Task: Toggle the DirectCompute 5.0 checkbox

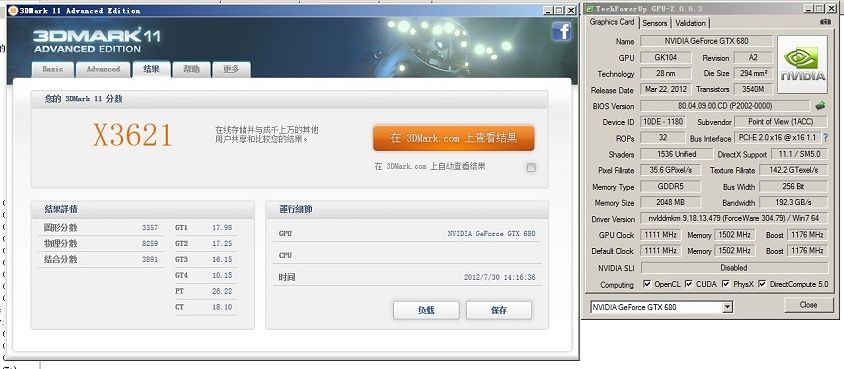Action: (x=762, y=283)
